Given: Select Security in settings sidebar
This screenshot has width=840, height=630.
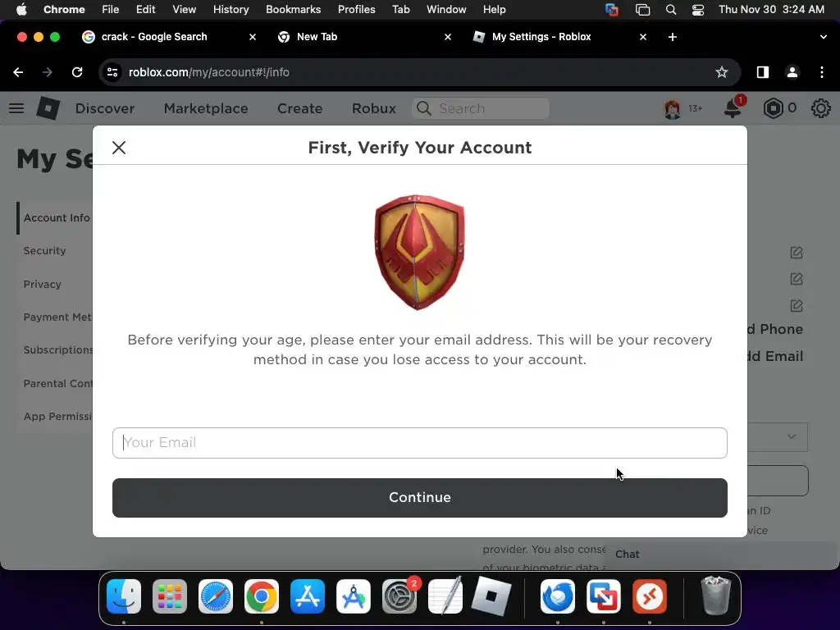Looking at the screenshot, I should click(44, 251).
